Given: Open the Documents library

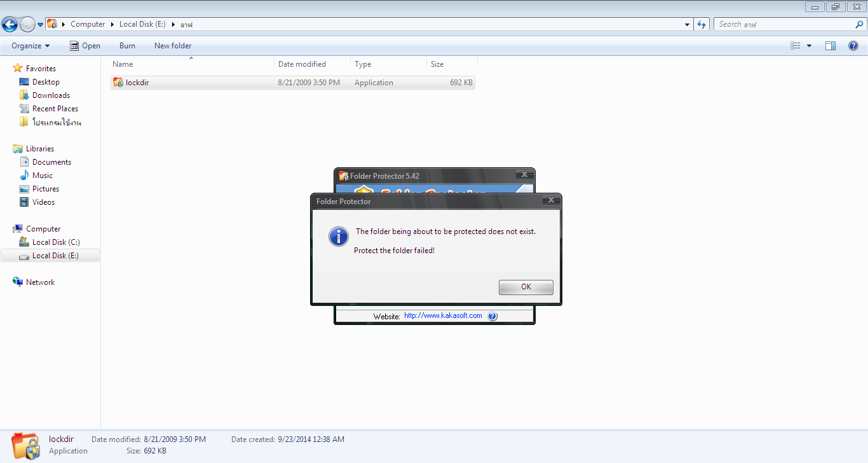Looking at the screenshot, I should [x=51, y=162].
